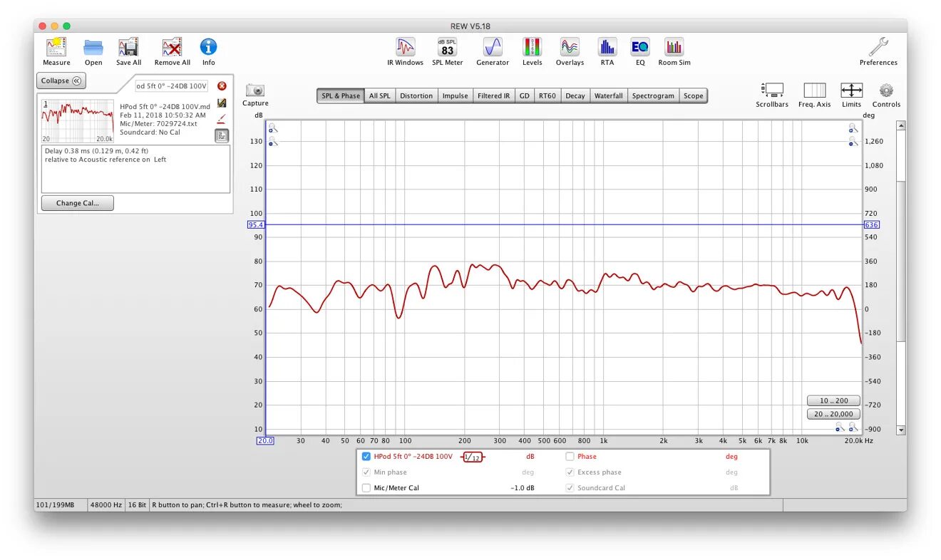Click the vertical scrollbar up arrow
The height and width of the screenshot is (560, 941).
click(x=901, y=125)
